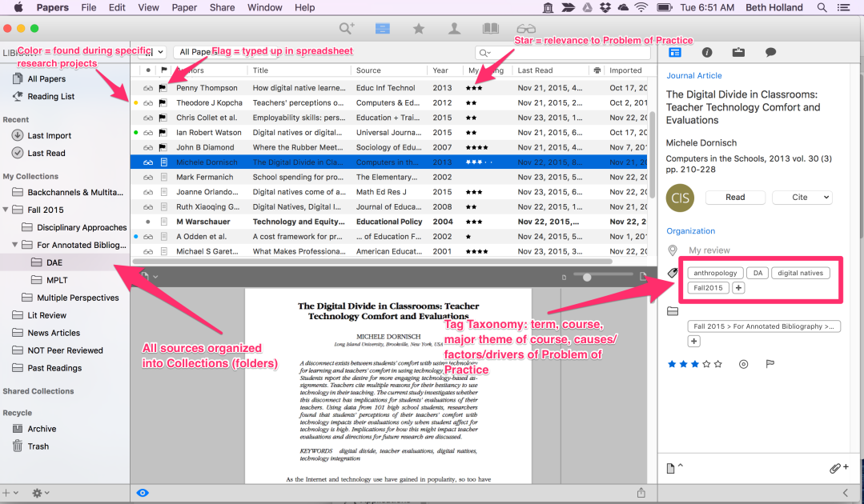Click the digital natives tag

[x=800, y=273]
